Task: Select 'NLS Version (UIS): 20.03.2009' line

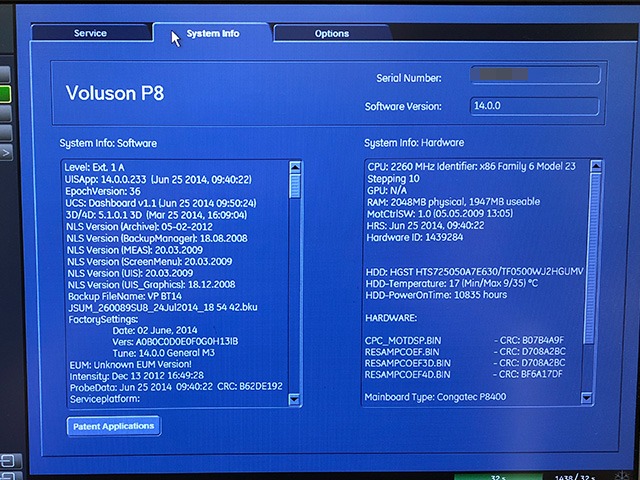Action: [x=130, y=273]
